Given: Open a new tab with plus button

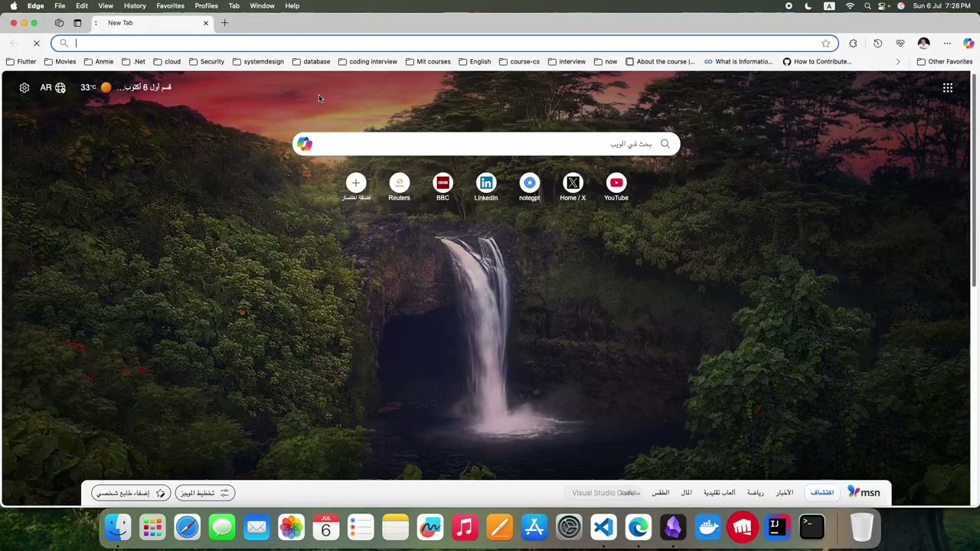Looking at the screenshot, I should click(224, 23).
